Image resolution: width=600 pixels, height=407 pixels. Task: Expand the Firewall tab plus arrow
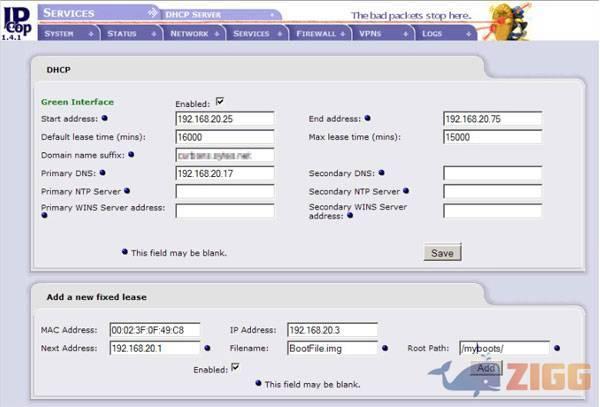click(x=342, y=34)
